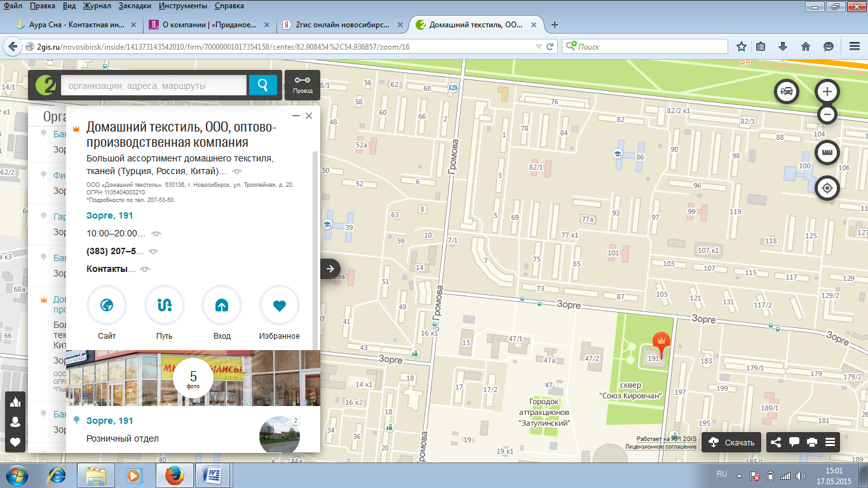
Task: Add the company to Избранное
Action: click(280, 305)
